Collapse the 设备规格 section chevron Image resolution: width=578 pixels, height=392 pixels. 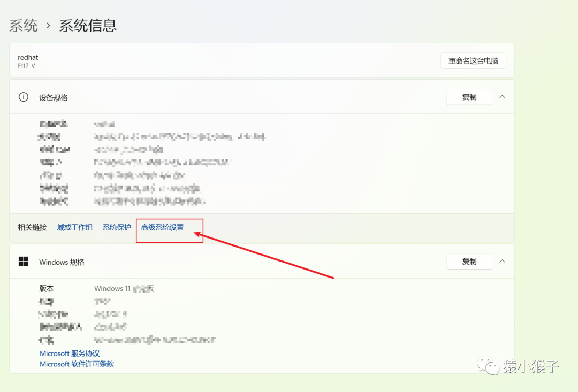[502, 96]
